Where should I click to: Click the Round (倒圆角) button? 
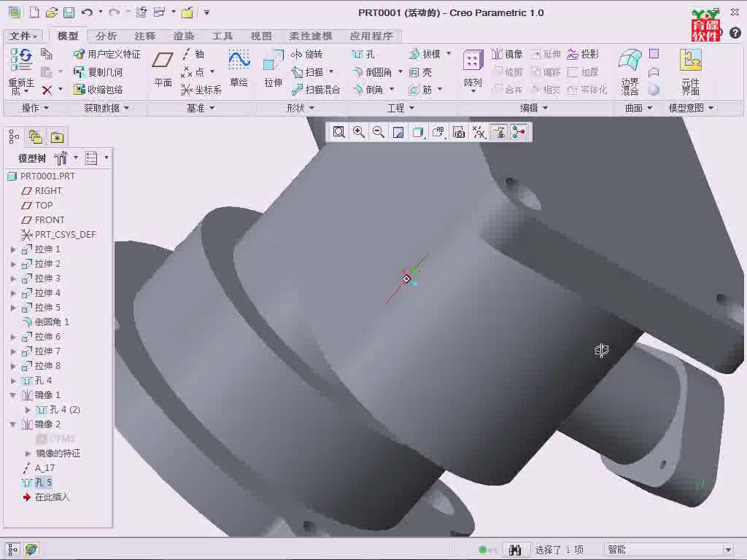[x=371, y=72]
